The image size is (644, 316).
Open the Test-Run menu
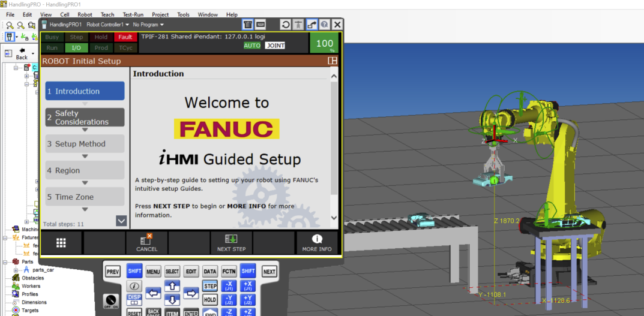(x=132, y=14)
